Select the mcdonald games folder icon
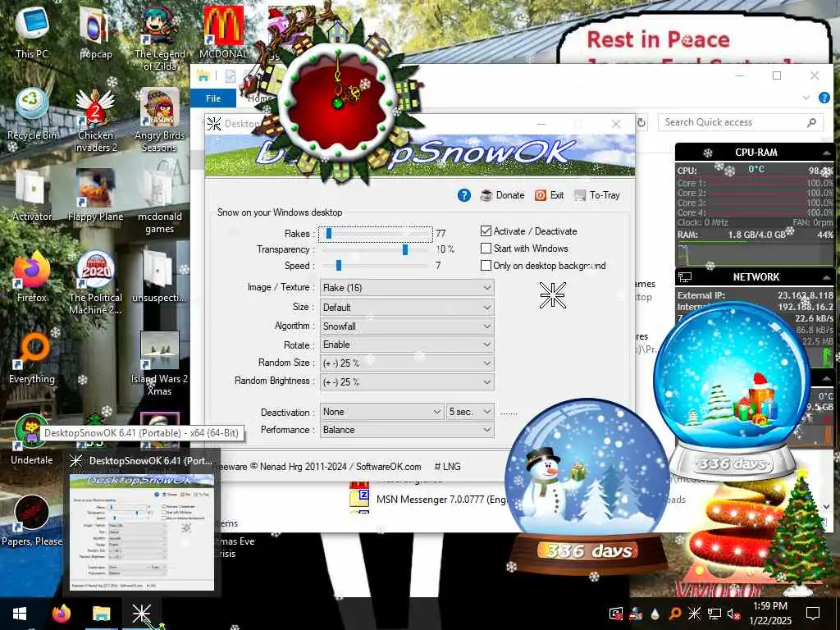This screenshot has height=630, width=840. (x=160, y=202)
